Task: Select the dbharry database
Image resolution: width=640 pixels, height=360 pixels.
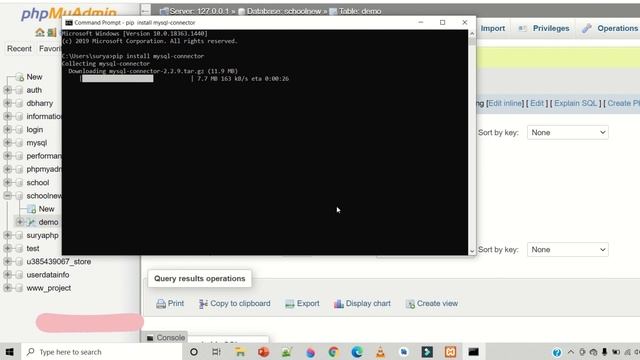Action: coord(40,103)
